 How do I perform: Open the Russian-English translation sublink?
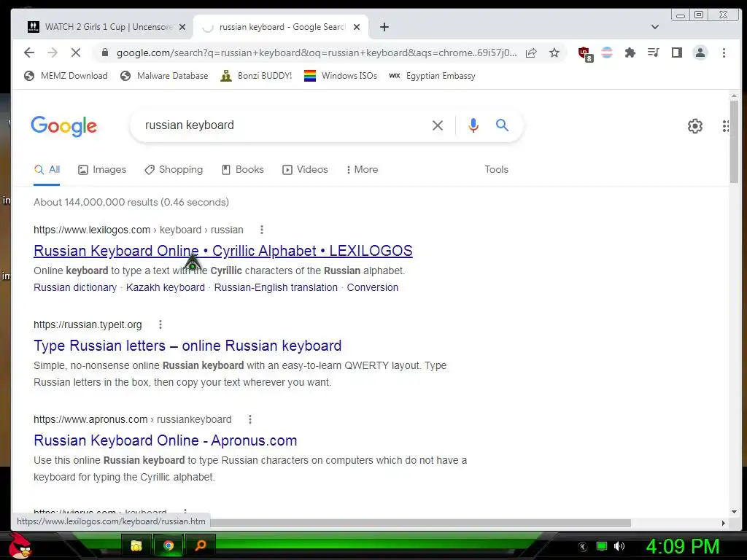pyautogui.click(x=276, y=287)
